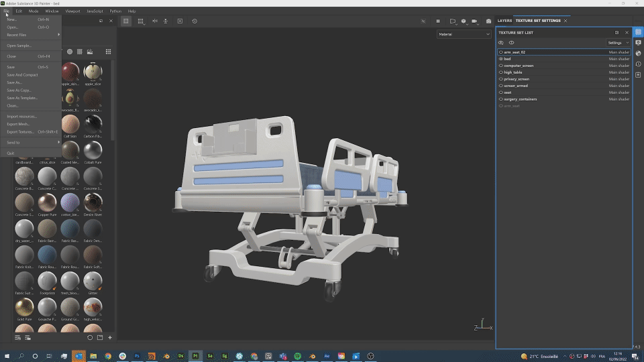Select the privacy_screen texture set
Viewport: 644px width, 362px height.
pyautogui.click(x=517, y=79)
